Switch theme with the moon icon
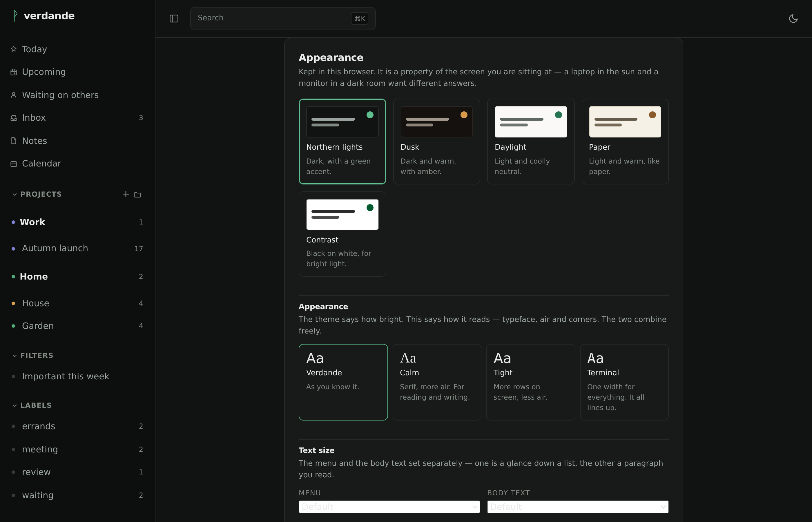This screenshot has width=812, height=522. tap(793, 19)
